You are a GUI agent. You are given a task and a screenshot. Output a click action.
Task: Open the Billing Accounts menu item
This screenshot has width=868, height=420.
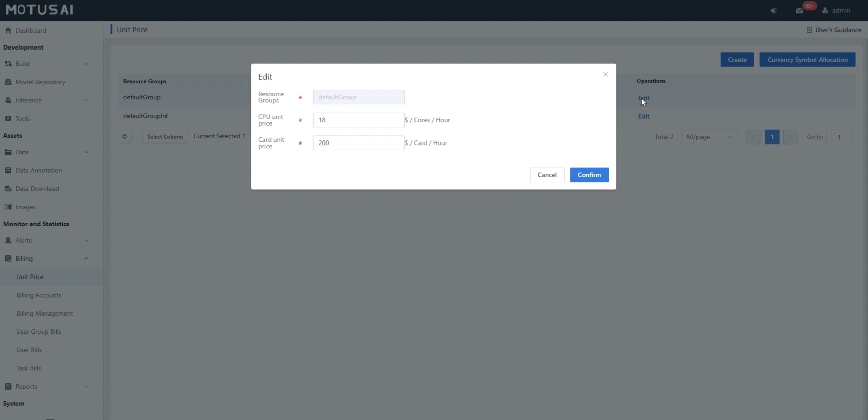39,295
